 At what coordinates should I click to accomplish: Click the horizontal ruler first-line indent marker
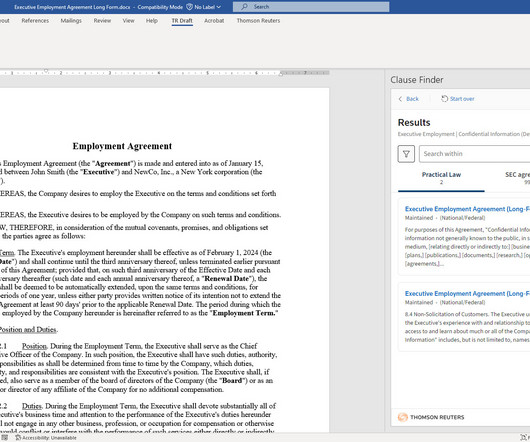point(46,71)
